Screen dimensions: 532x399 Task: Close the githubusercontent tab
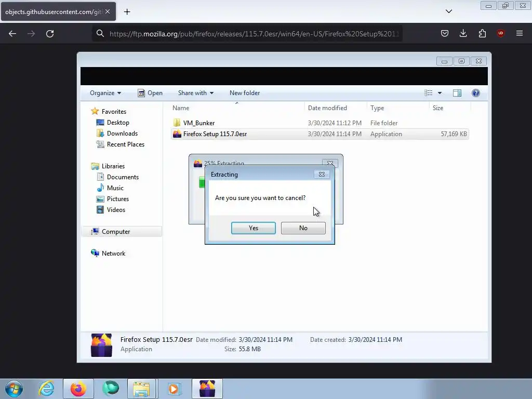point(108,11)
